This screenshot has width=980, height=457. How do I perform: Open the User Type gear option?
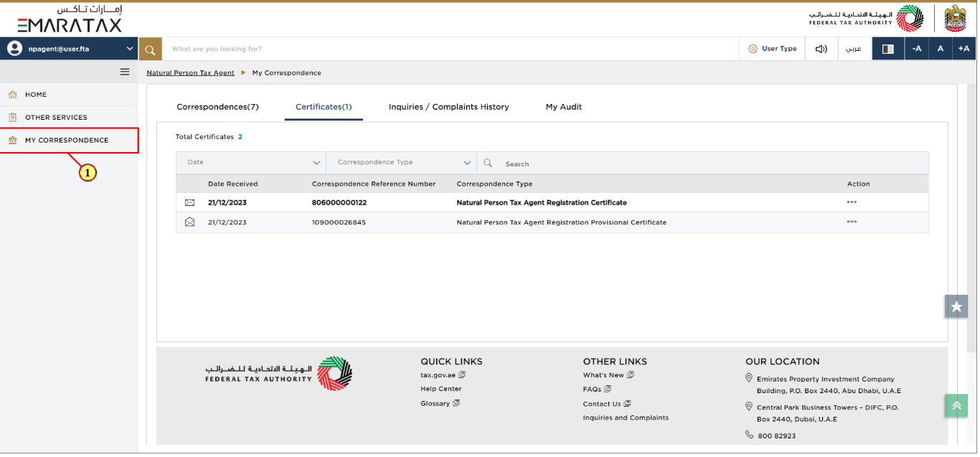pyautogui.click(x=773, y=49)
